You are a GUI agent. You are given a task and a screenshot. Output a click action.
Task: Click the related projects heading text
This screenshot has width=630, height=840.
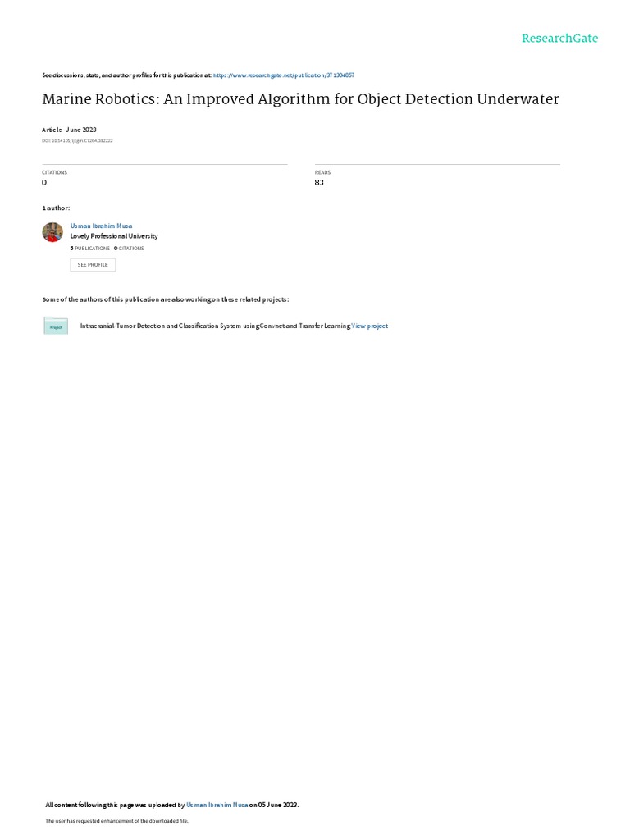click(x=166, y=299)
